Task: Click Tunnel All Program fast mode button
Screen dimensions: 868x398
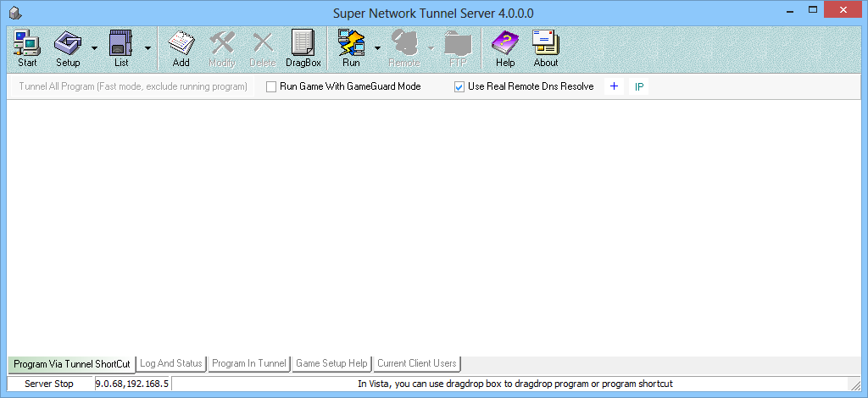Action: click(x=133, y=86)
